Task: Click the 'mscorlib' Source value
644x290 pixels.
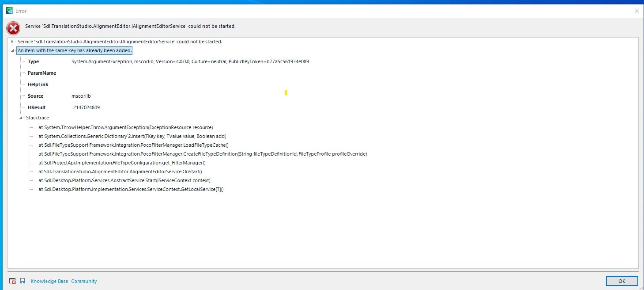Action: tap(81, 96)
